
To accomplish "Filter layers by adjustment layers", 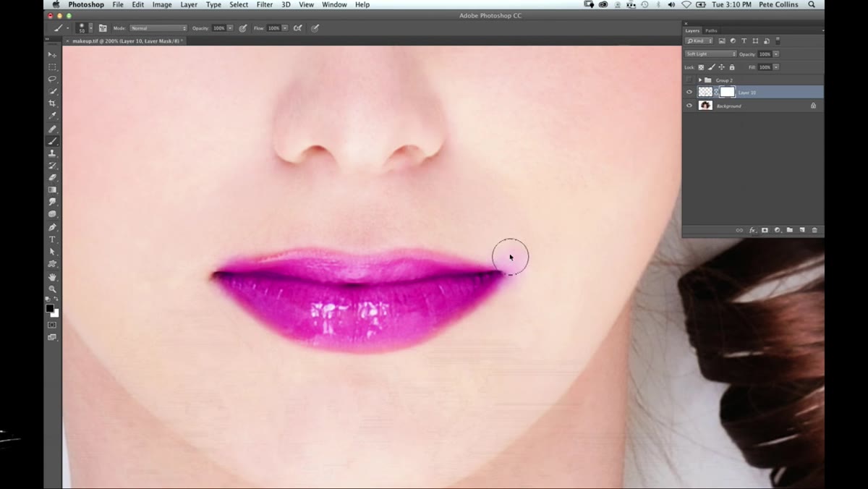I will click(733, 41).
